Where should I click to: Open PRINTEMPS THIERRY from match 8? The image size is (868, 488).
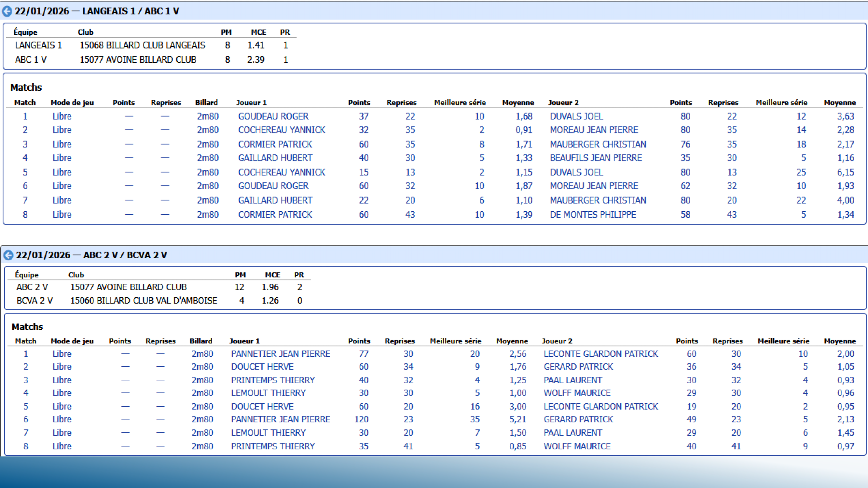273,446
